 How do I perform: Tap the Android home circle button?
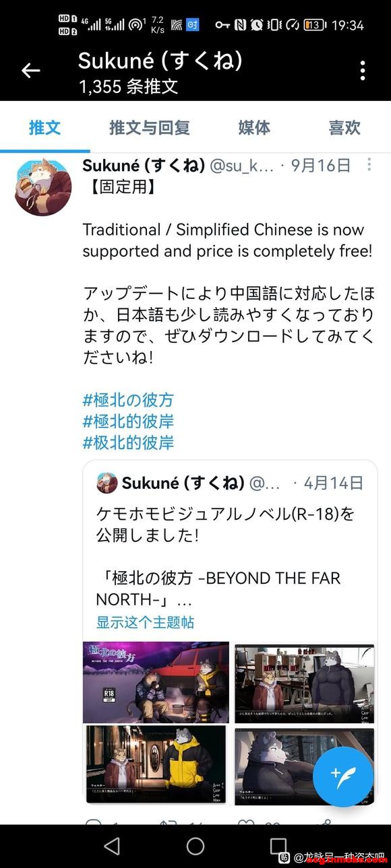(195, 846)
